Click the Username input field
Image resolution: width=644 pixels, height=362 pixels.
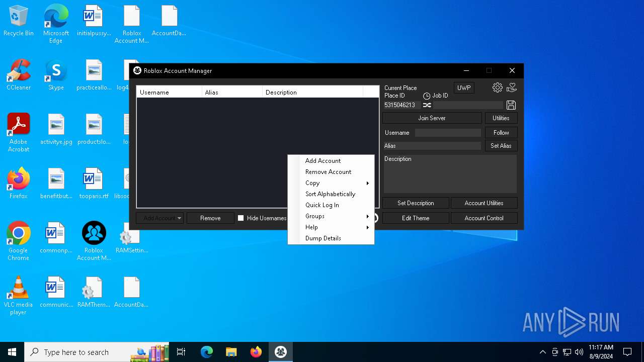click(448, 133)
